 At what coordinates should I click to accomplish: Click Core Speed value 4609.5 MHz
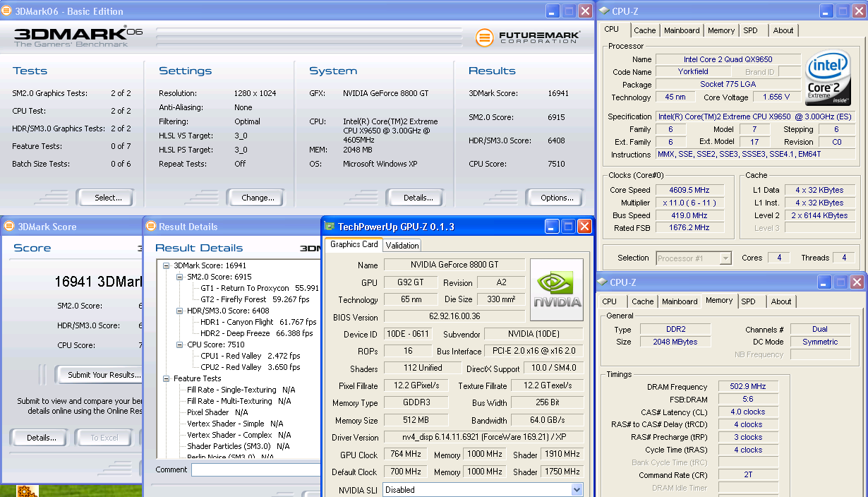690,190
